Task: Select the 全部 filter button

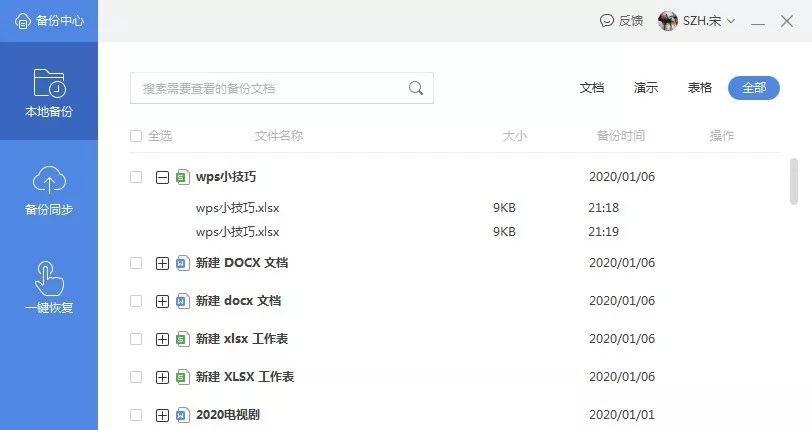Action: pyautogui.click(x=753, y=88)
